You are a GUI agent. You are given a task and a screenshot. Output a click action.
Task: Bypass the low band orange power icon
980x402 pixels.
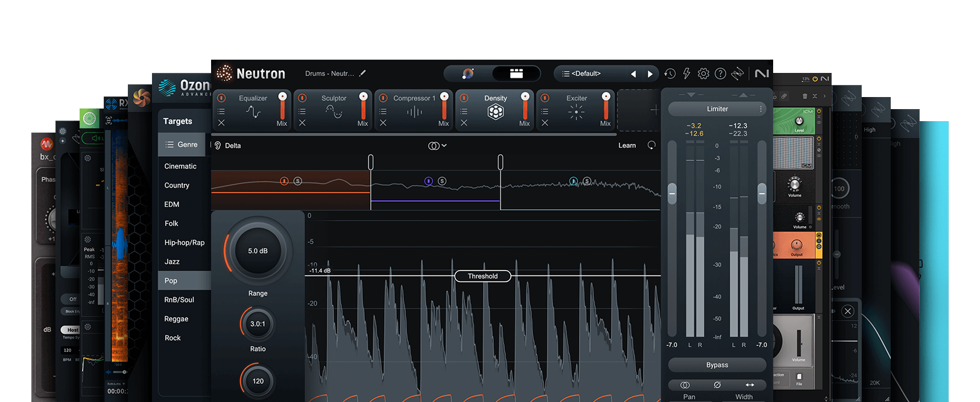click(x=284, y=181)
